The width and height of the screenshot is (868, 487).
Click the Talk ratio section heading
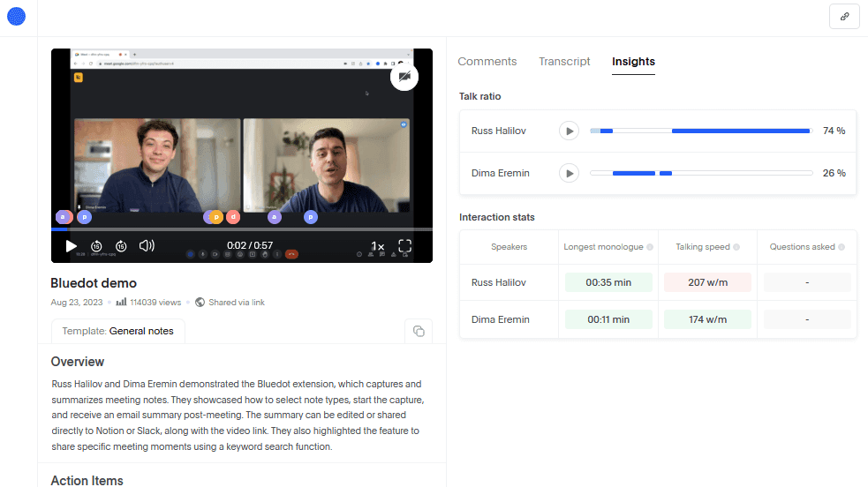[x=480, y=96]
